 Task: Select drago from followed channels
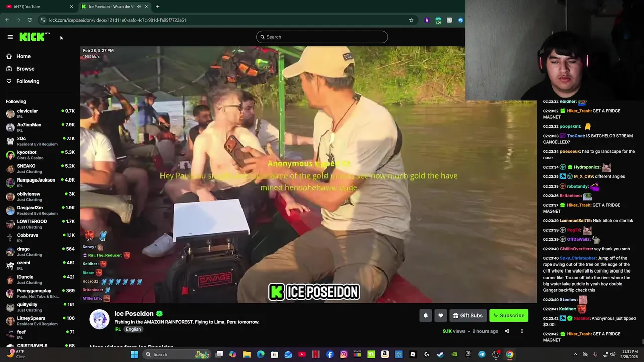[40, 251]
